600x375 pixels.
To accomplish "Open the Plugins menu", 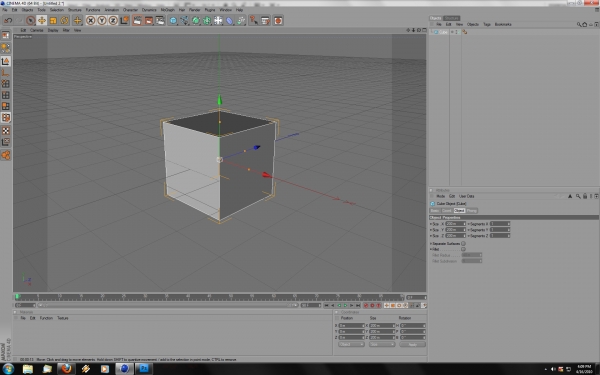I will (x=210, y=10).
